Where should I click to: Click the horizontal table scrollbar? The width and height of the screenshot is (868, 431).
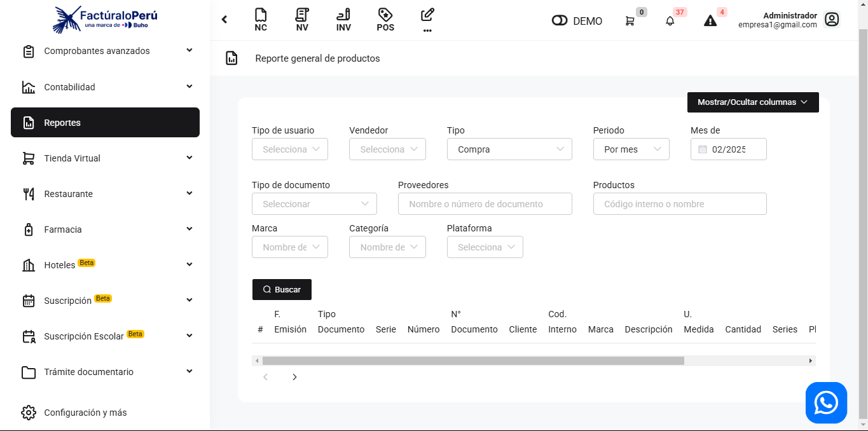pos(472,361)
